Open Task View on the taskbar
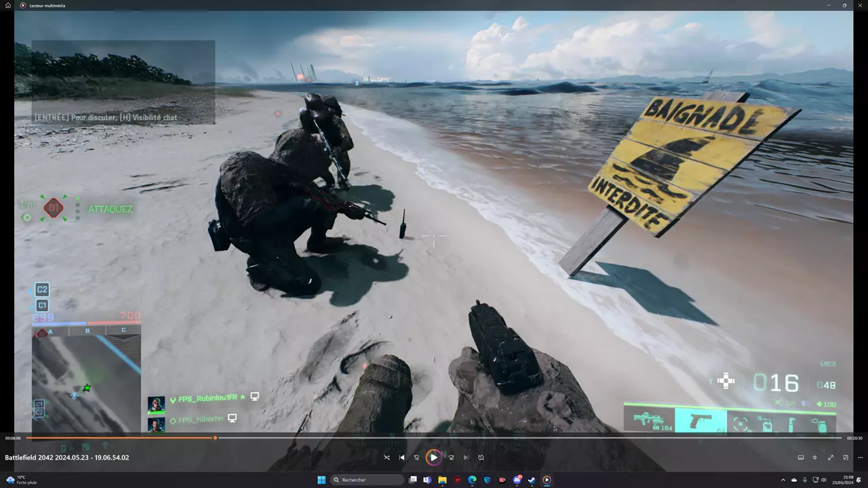Image resolution: width=868 pixels, height=488 pixels. 412,480
